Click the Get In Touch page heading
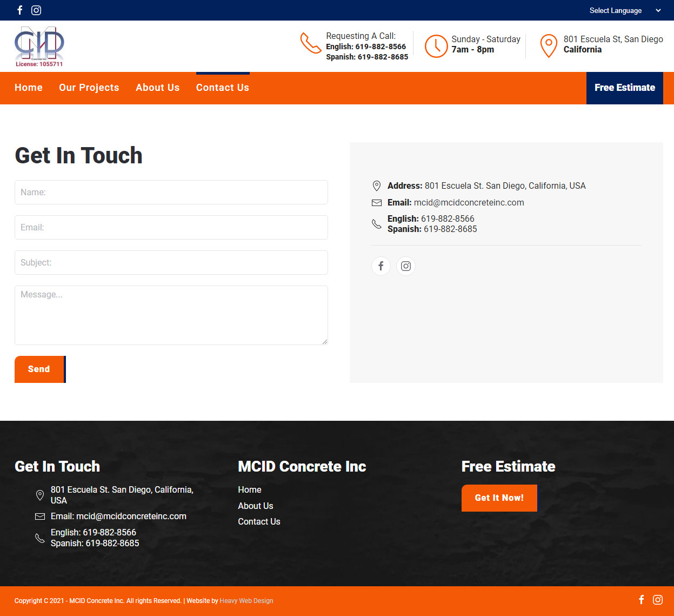The height and width of the screenshot is (616, 674). [79, 155]
